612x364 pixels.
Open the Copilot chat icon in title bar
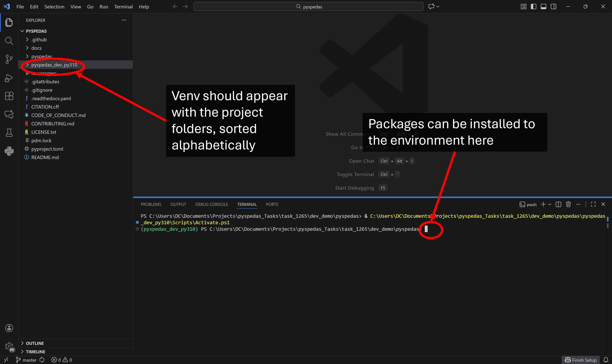coord(431,7)
